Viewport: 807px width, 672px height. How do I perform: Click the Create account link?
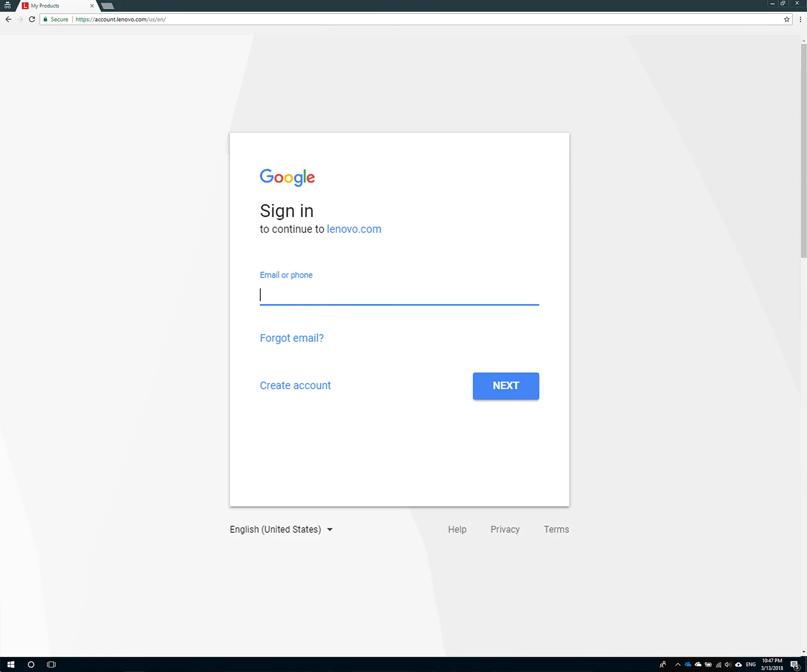295,385
